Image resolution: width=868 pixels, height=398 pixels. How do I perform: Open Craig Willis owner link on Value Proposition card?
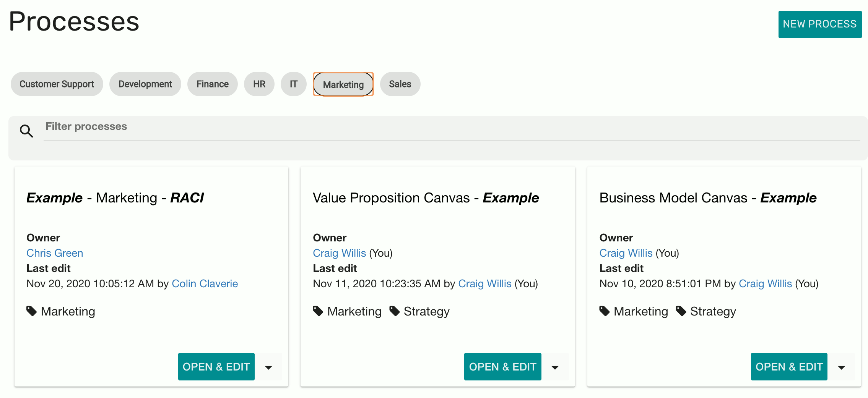pos(340,253)
